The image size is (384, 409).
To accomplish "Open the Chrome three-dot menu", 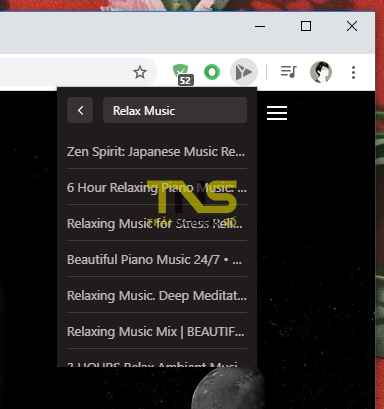I will [x=353, y=72].
